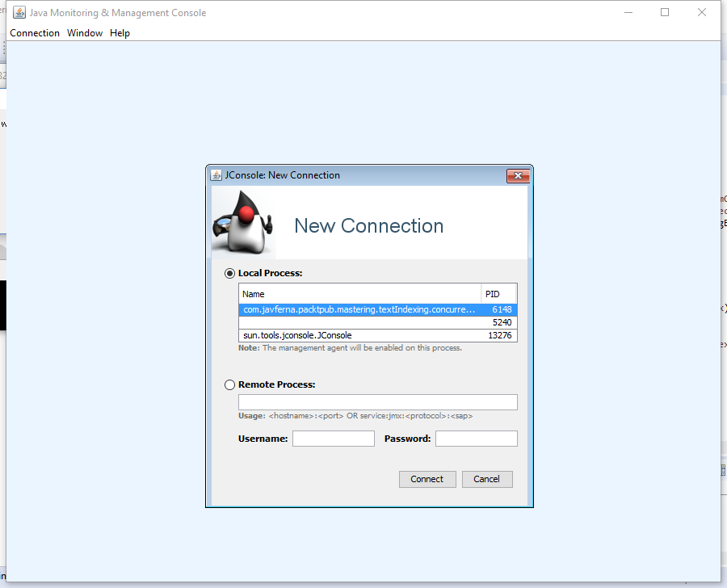Select the Remote Process radio button

coord(229,385)
